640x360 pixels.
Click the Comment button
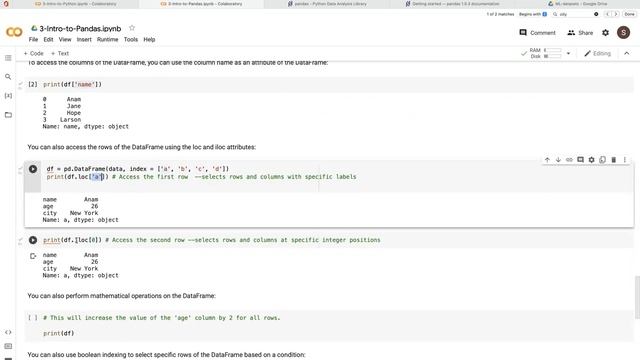537,33
